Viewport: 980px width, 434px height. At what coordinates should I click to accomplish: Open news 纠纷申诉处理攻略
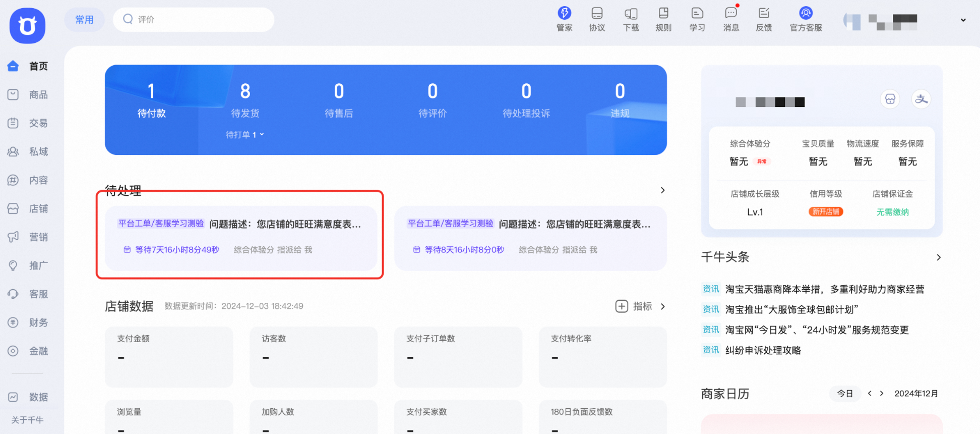pos(763,350)
